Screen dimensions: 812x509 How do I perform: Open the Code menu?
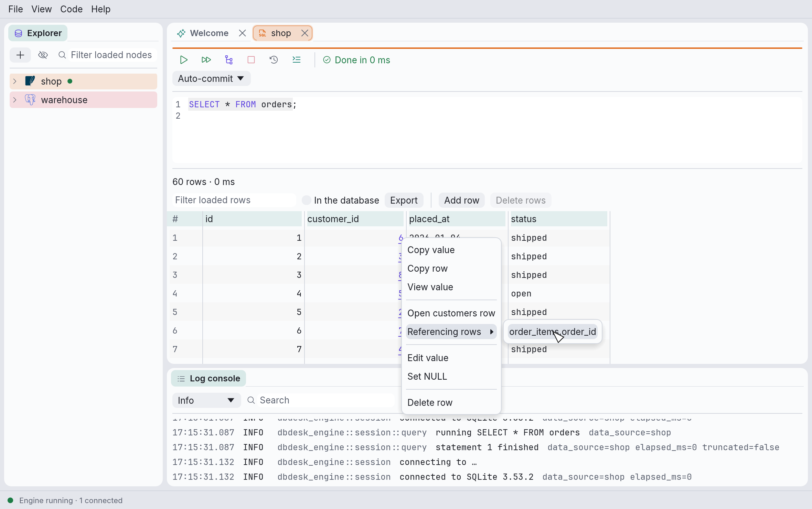coord(71,9)
